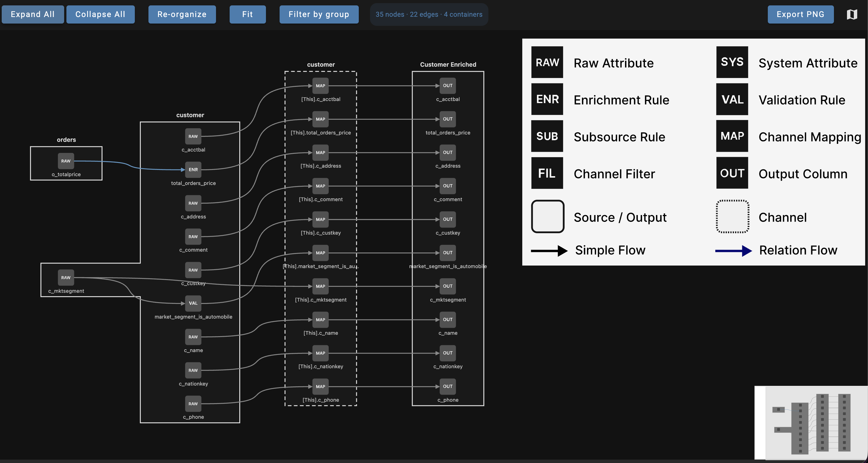This screenshot has height=463, width=868.
Task: Select the market_segment_is_automobile OUT node
Action: [448, 253]
